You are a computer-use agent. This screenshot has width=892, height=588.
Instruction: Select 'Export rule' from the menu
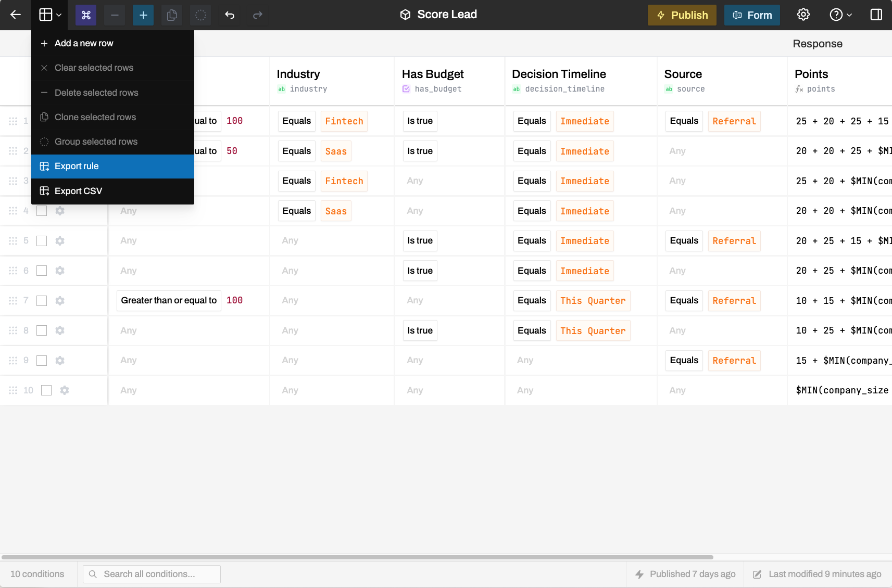(x=77, y=166)
